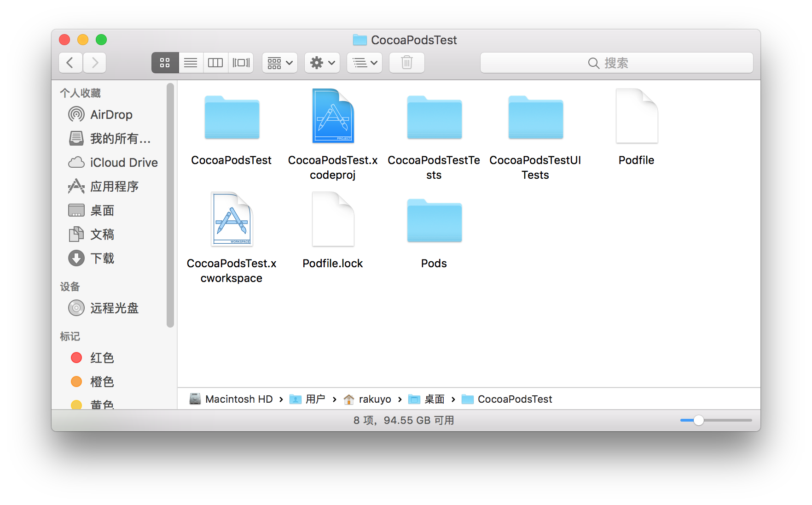Navigate back with the back button
Viewport: 812px width, 505px height.
[70, 63]
